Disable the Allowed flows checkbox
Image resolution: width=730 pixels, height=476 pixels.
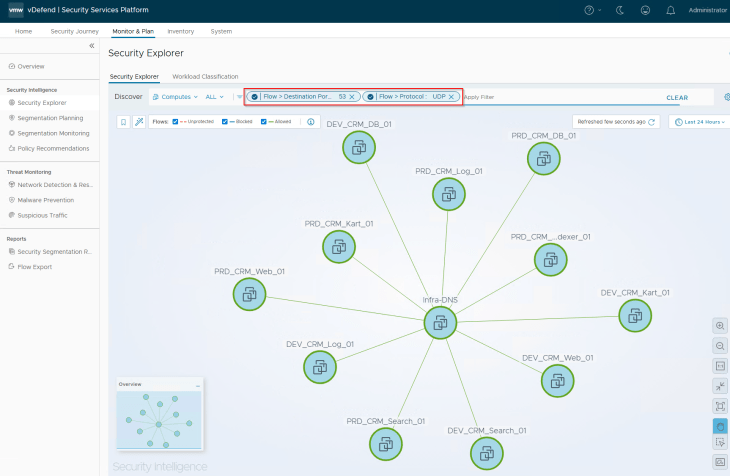(x=264, y=122)
